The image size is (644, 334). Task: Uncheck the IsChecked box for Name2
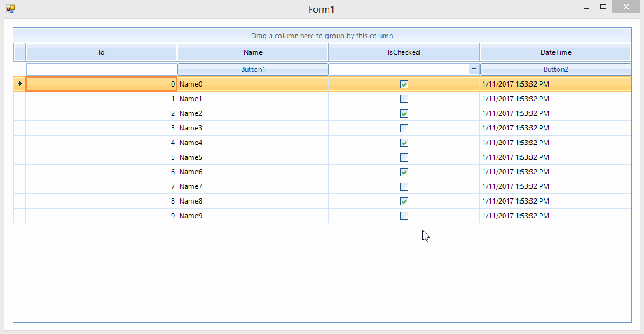404,113
